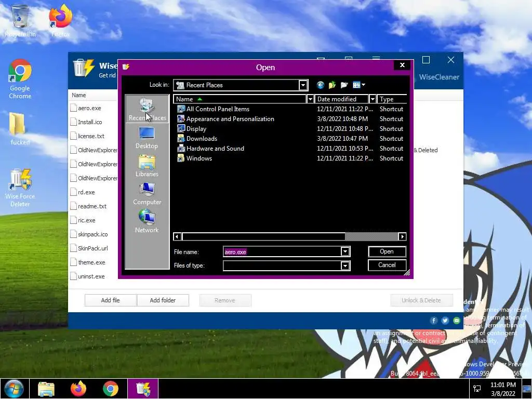Sort by the Date modified column header
Viewport: 532px width, 399px height.
tap(341, 99)
